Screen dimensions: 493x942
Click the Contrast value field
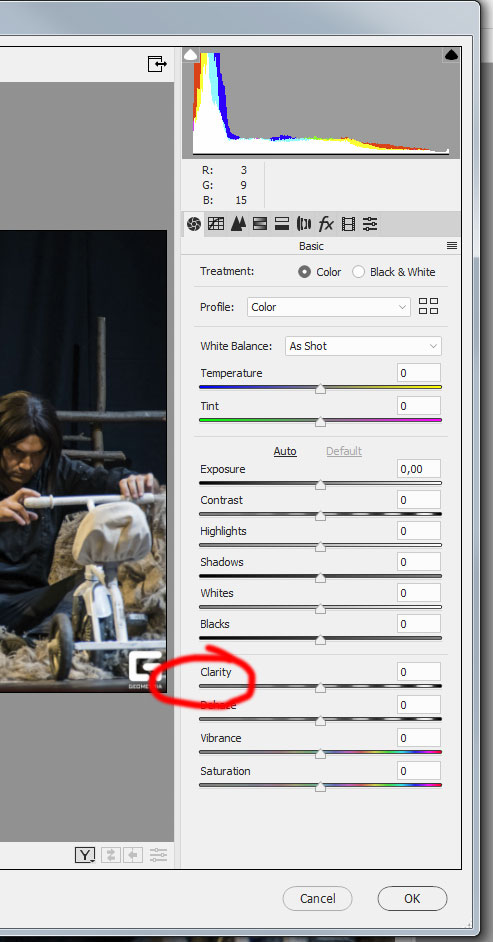pyautogui.click(x=419, y=500)
